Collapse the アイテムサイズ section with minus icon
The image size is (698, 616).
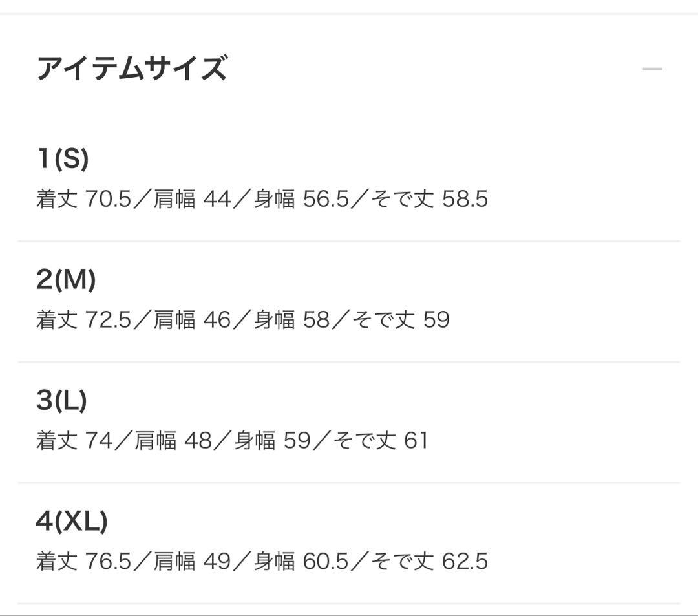(652, 69)
